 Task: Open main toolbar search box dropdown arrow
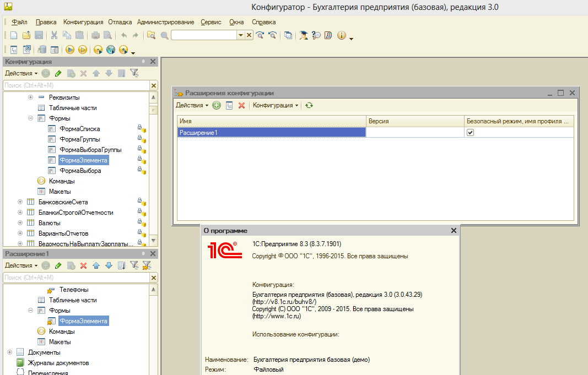point(241,35)
